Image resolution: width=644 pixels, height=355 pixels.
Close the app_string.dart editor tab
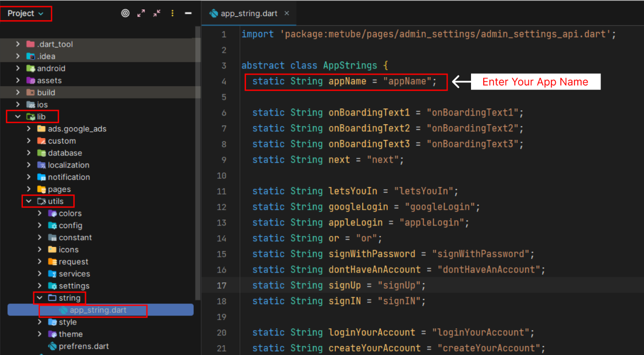click(287, 13)
